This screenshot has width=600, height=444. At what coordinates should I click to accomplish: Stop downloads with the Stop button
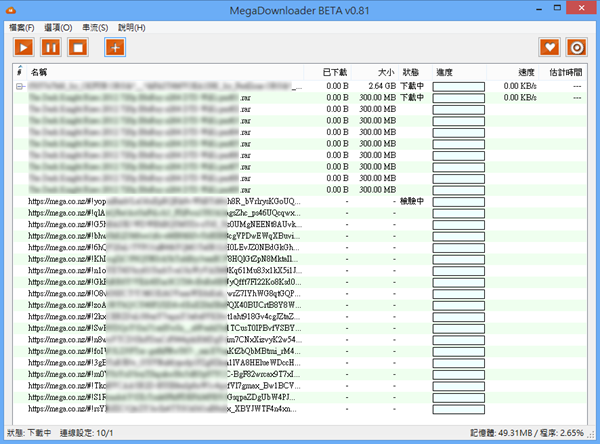point(78,47)
